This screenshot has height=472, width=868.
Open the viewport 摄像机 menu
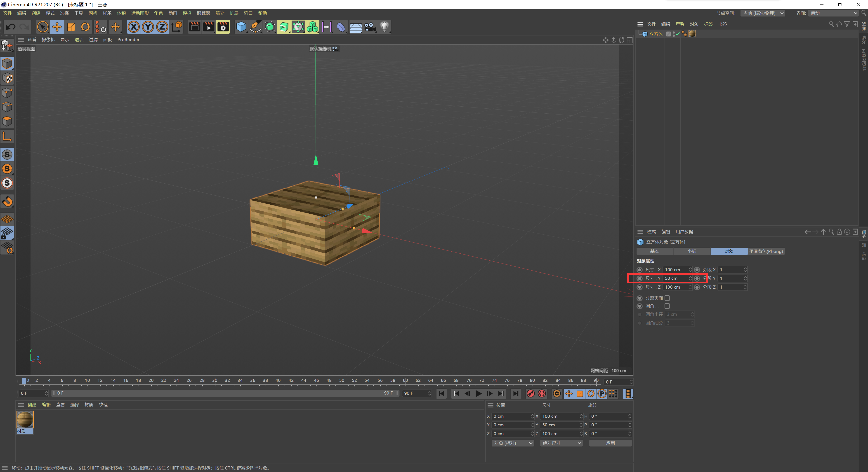pyautogui.click(x=48, y=40)
